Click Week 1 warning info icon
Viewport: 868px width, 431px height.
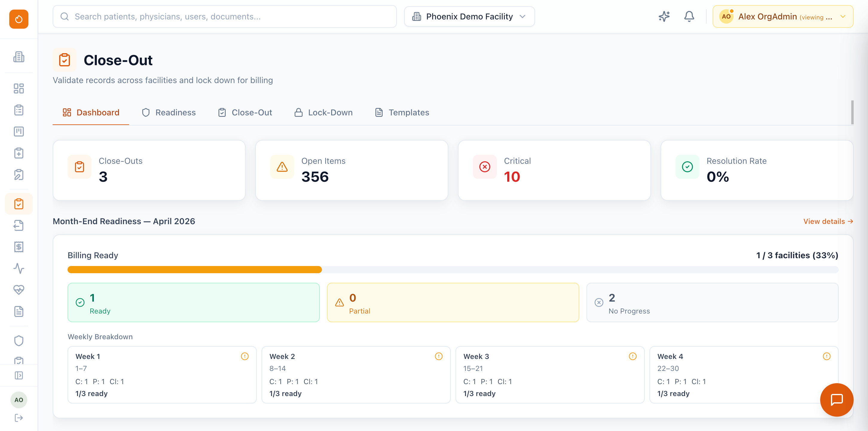[244, 356]
